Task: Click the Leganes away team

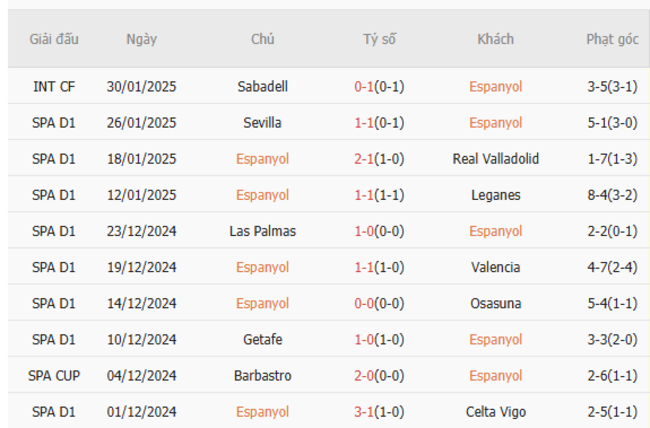Action: click(x=495, y=195)
